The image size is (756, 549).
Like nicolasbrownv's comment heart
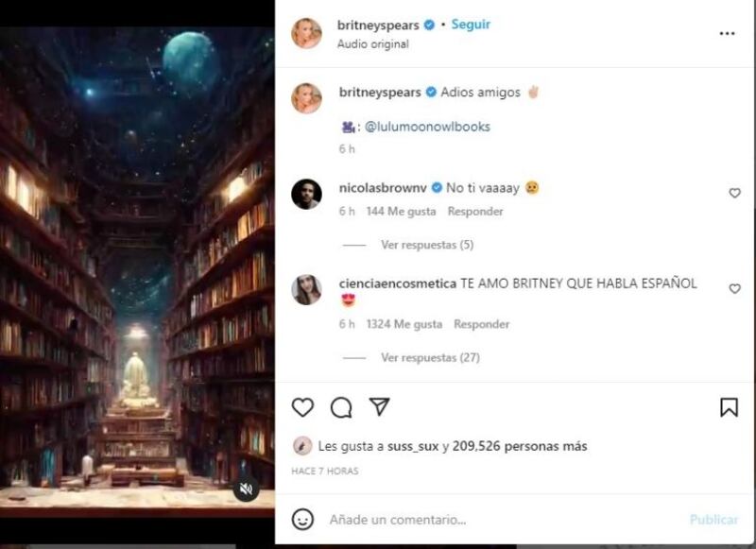tap(734, 193)
